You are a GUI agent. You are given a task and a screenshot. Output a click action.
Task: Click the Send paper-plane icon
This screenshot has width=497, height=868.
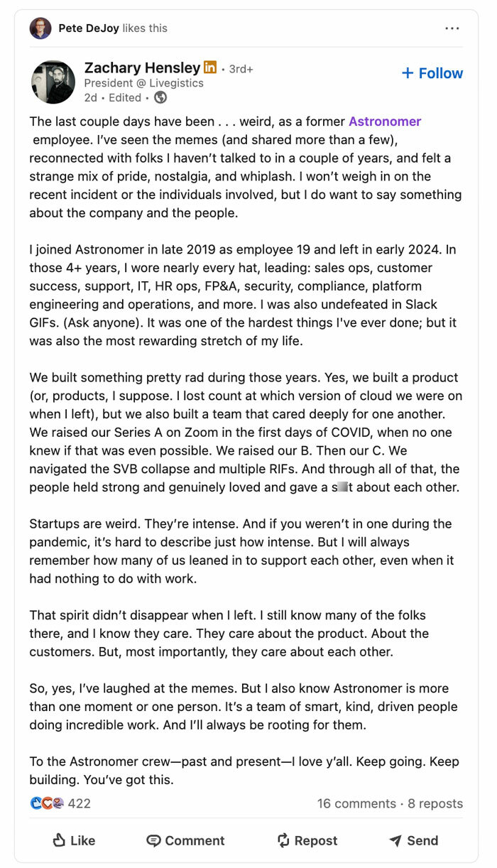click(x=395, y=840)
